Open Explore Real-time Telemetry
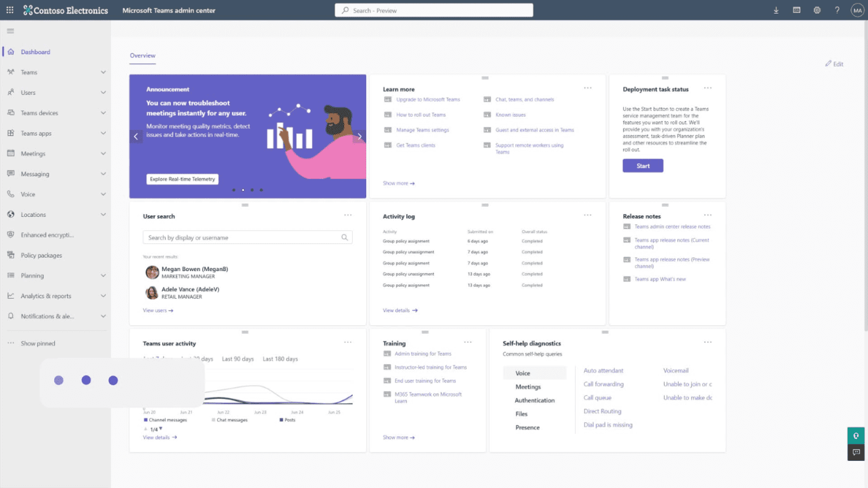The height and width of the screenshot is (488, 868). (182, 178)
